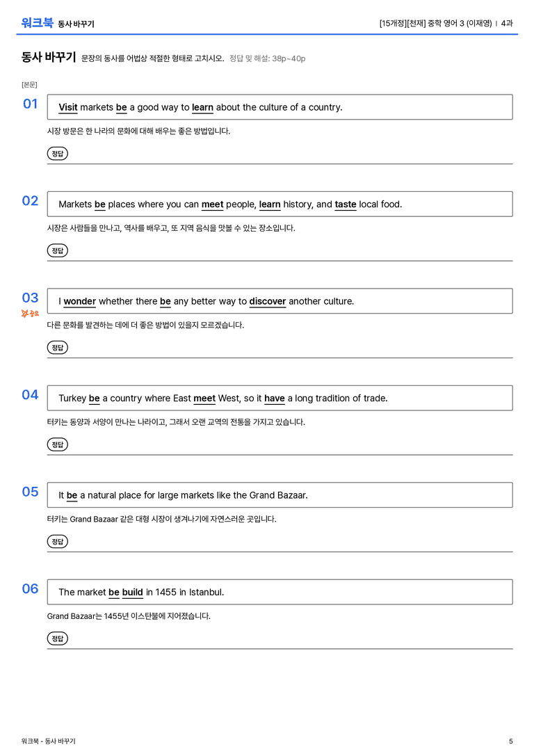Screen dimensions: 534x756
Task: Click the 정답 badge under question 06
Action: [x=57, y=638]
